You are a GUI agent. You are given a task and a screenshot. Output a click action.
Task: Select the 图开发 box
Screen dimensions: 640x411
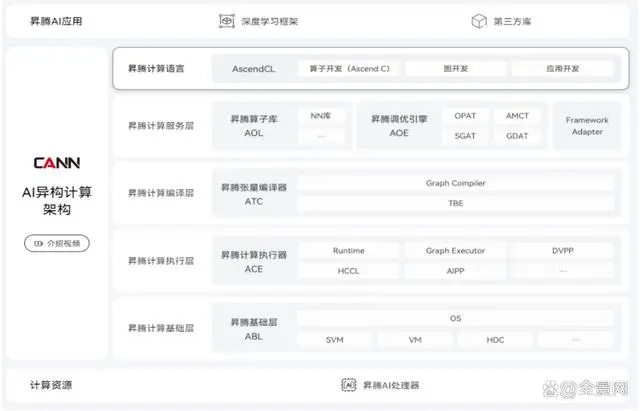point(456,69)
